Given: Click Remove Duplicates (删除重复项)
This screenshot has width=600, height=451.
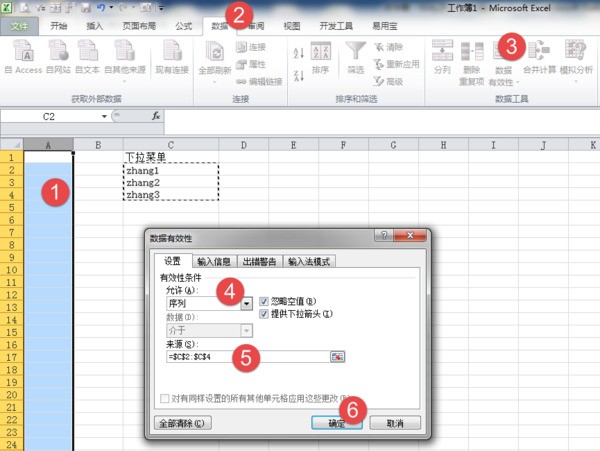Looking at the screenshot, I should 471,63.
